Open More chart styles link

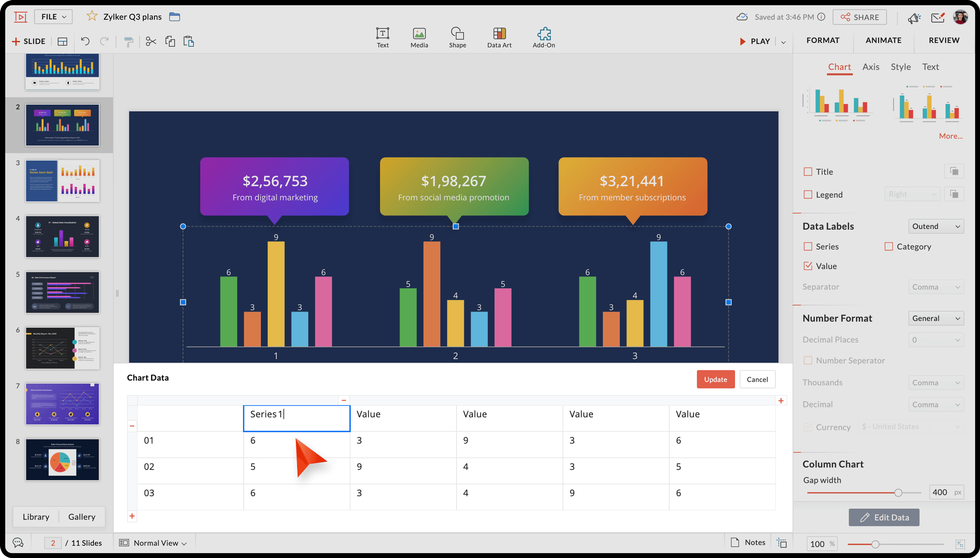tap(951, 136)
